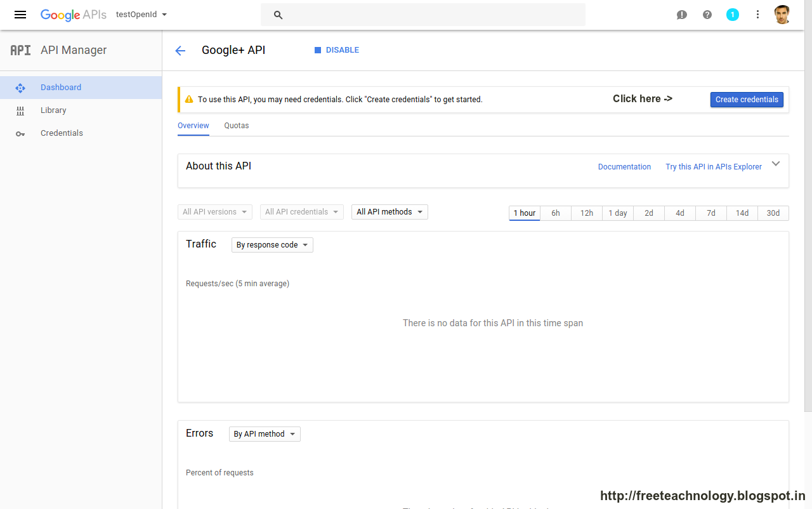The image size is (812, 509).
Task: Open the All API versions dropdown
Action: (x=215, y=212)
